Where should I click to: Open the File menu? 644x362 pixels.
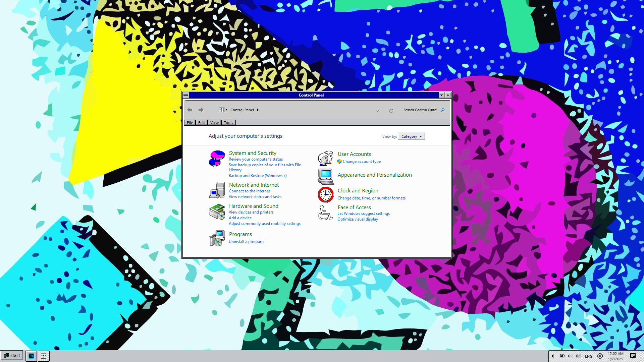(190, 123)
